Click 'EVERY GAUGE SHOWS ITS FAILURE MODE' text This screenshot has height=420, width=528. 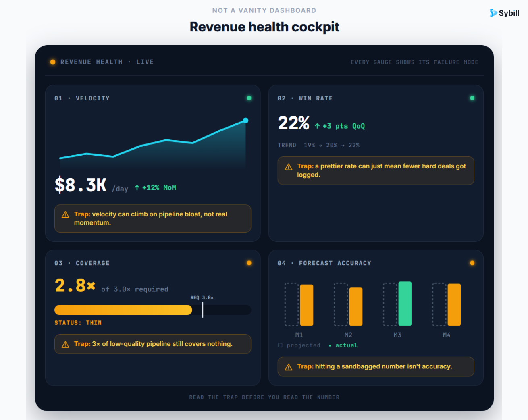pyautogui.click(x=415, y=62)
